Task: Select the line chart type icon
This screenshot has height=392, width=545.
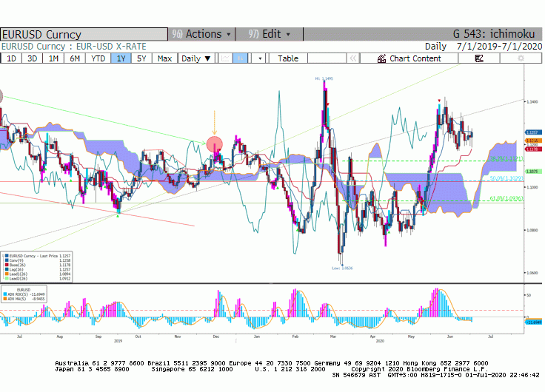Action: pos(225,58)
